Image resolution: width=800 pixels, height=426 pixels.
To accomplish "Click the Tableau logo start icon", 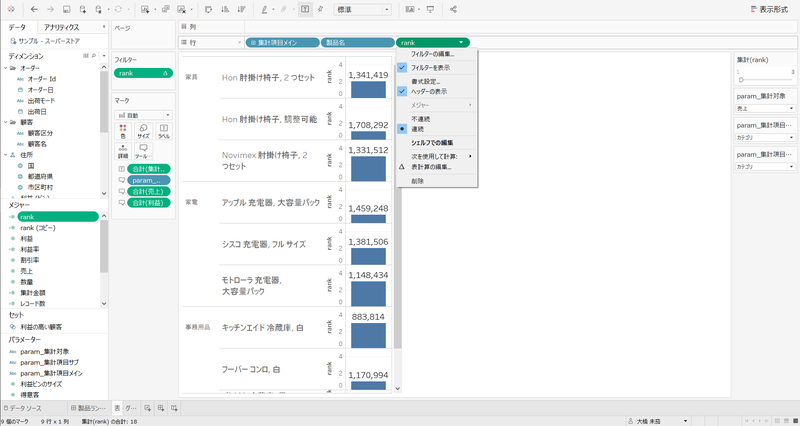I will coord(11,9).
